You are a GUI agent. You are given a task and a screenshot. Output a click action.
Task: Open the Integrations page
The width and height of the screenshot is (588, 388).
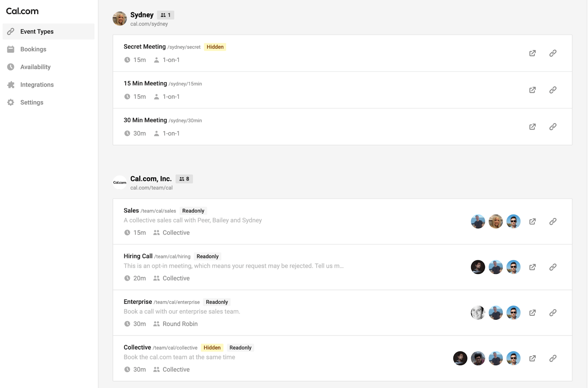pos(37,84)
